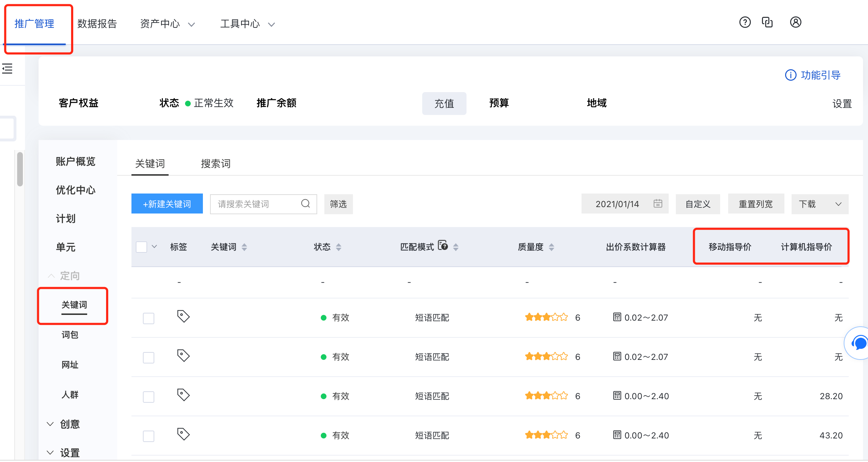Open 计划 in the sidebar
Image resolution: width=868 pixels, height=462 pixels.
[66, 219]
